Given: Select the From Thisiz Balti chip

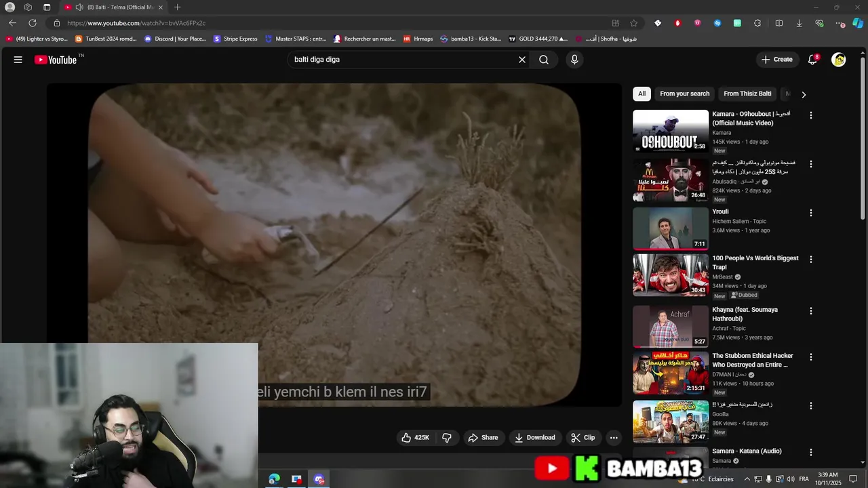Looking at the screenshot, I should click(x=747, y=94).
